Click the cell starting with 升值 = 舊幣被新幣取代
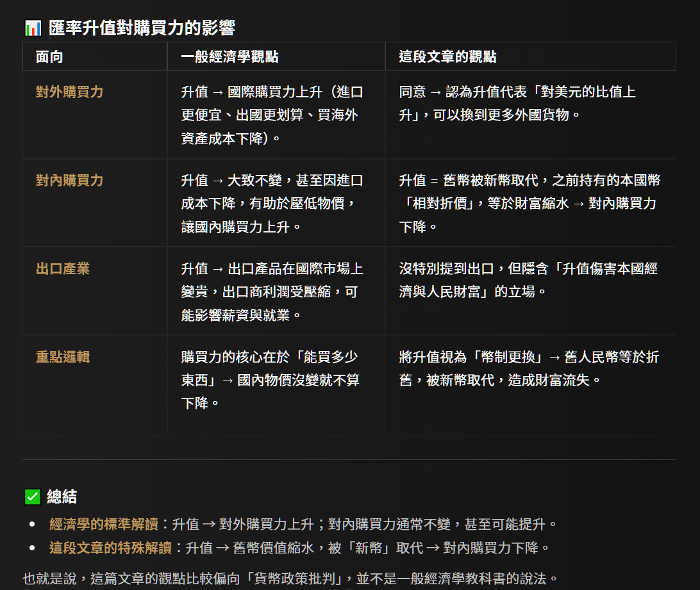Viewport: 700px width, 590px height. (x=529, y=204)
